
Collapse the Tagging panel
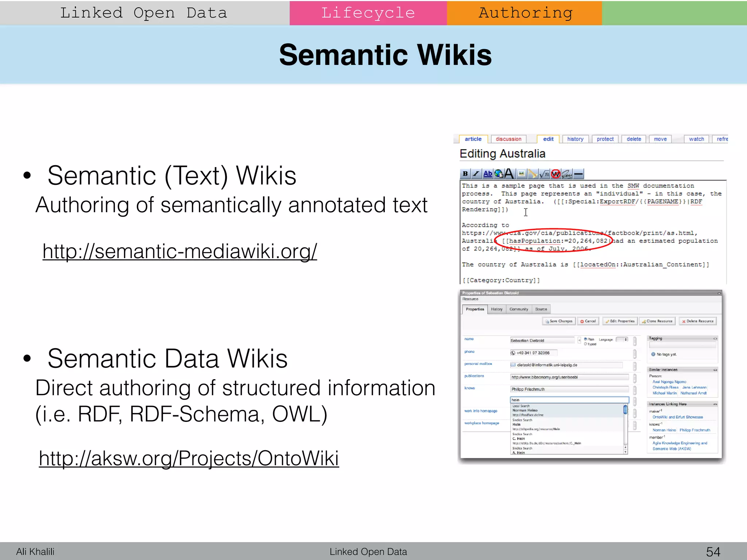(x=715, y=339)
